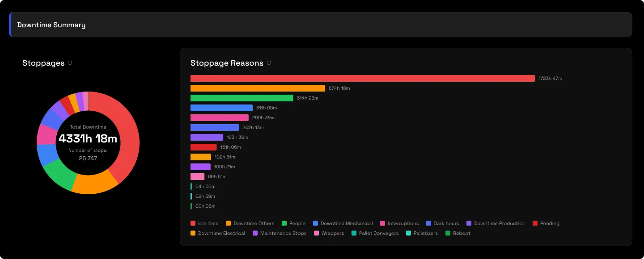Select the bar beside 242h 13m
644x259 pixels.
[215, 127]
